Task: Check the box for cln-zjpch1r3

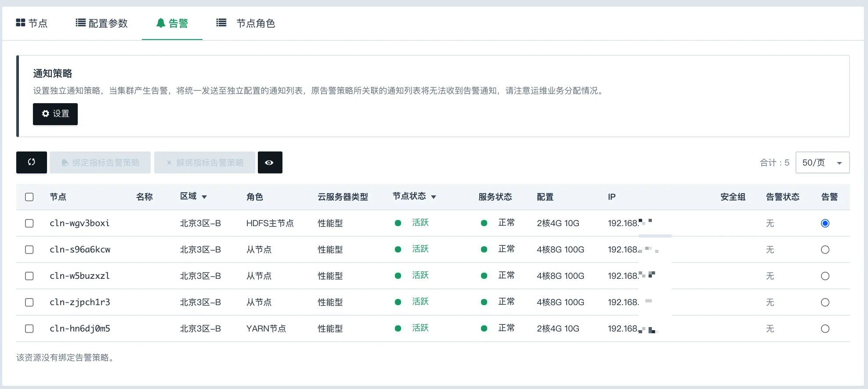Action: (29, 303)
